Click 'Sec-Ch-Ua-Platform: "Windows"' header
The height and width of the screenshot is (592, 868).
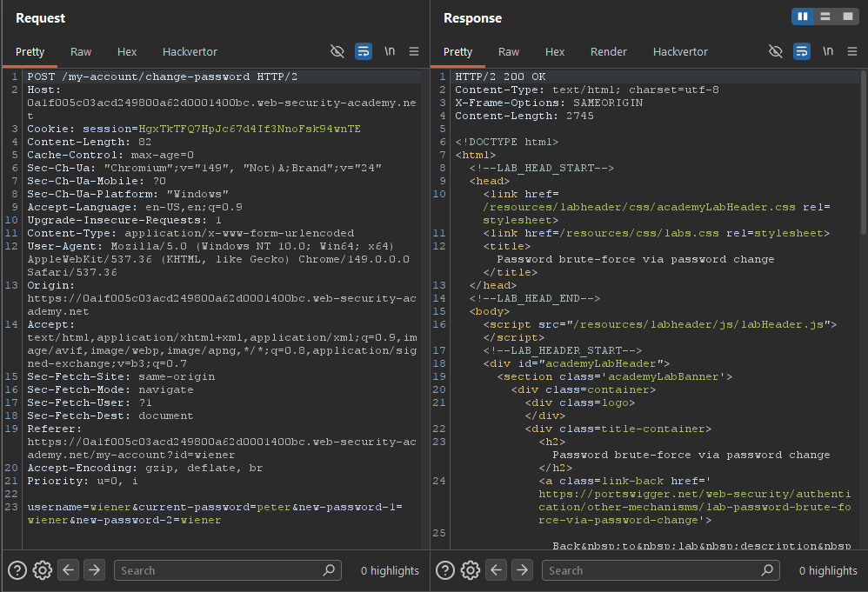(128, 194)
